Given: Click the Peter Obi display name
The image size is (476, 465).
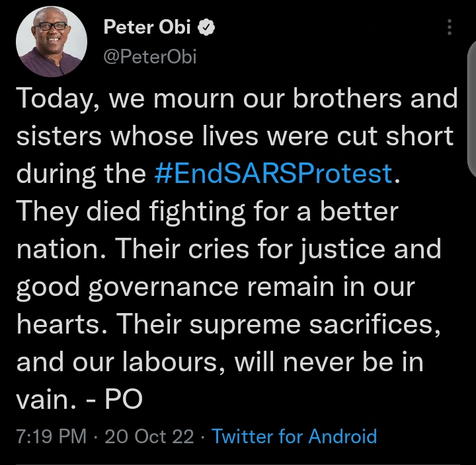Looking at the screenshot, I should [x=147, y=28].
